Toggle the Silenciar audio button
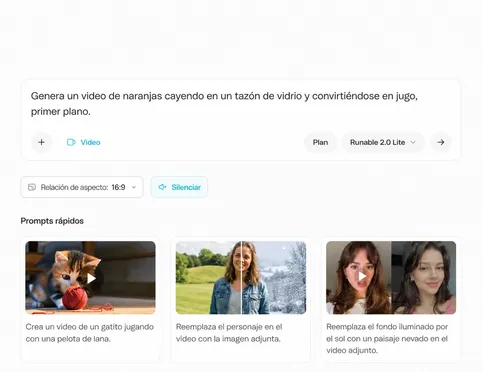The height and width of the screenshot is (372, 483). (x=179, y=187)
